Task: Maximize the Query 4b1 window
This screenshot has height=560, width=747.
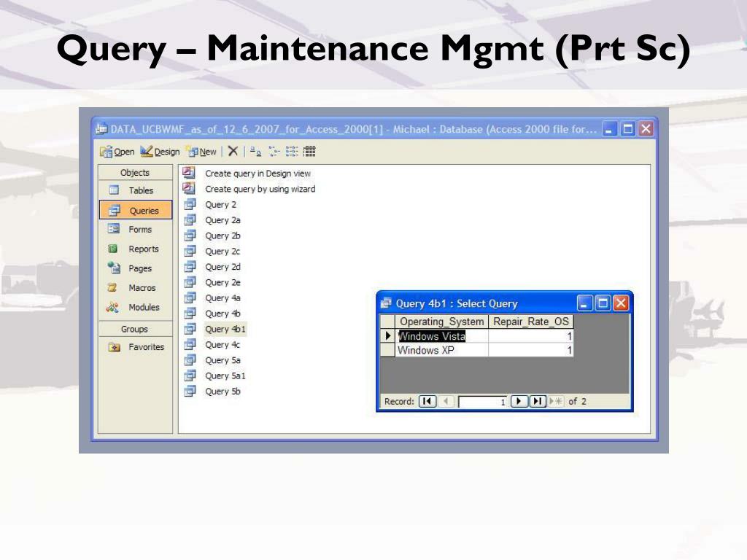Action: pos(603,303)
